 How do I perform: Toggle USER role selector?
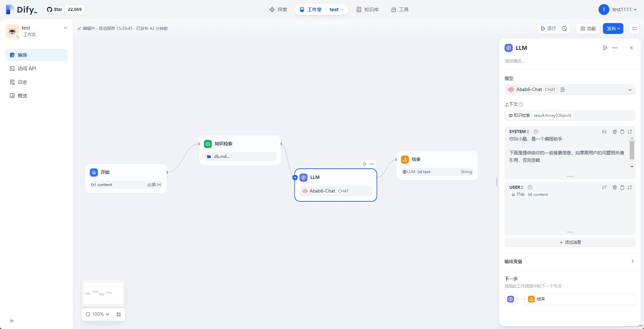(x=516, y=187)
